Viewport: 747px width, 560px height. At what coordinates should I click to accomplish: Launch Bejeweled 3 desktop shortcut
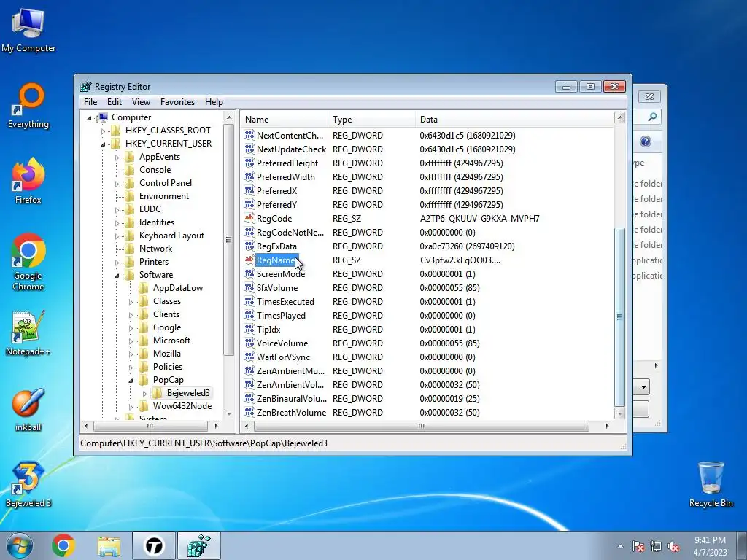point(28,485)
